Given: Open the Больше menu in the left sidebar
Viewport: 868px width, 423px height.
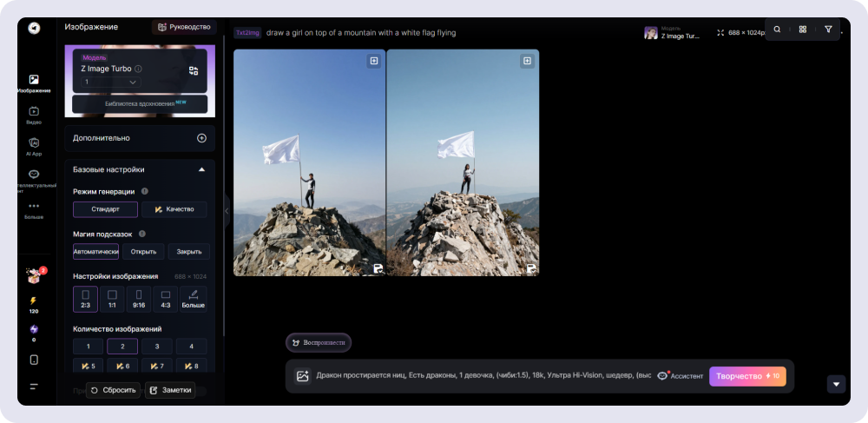Looking at the screenshot, I should pyautogui.click(x=34, y=210).
